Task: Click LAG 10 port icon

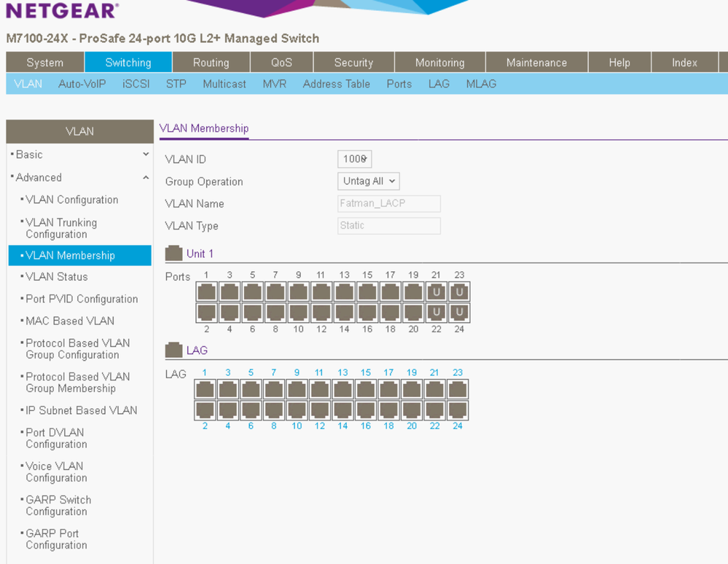Action: click(x=297, y=410)
